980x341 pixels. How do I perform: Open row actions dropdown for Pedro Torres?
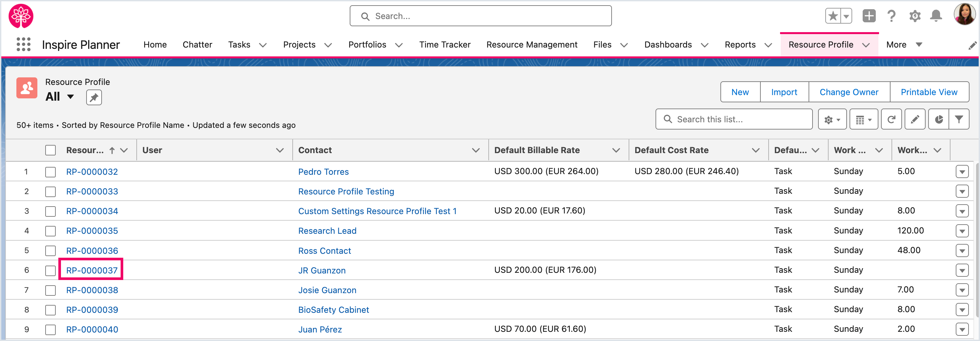point(962,172)
